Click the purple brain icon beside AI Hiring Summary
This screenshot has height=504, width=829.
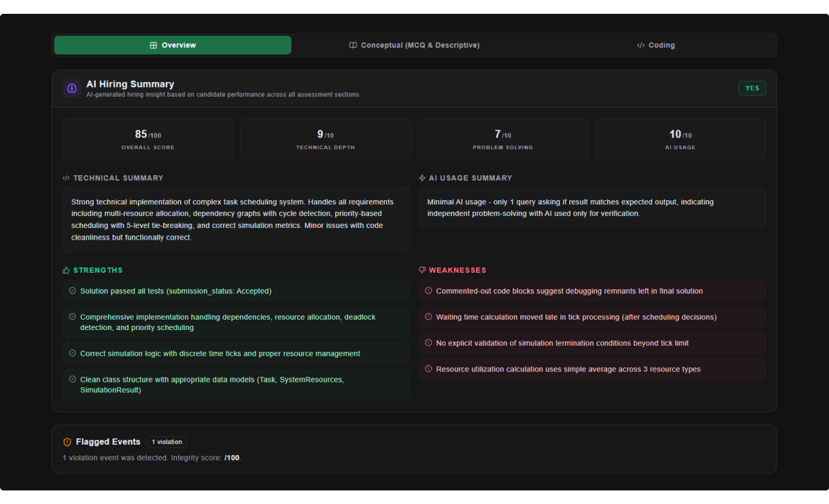coord(72,88)
